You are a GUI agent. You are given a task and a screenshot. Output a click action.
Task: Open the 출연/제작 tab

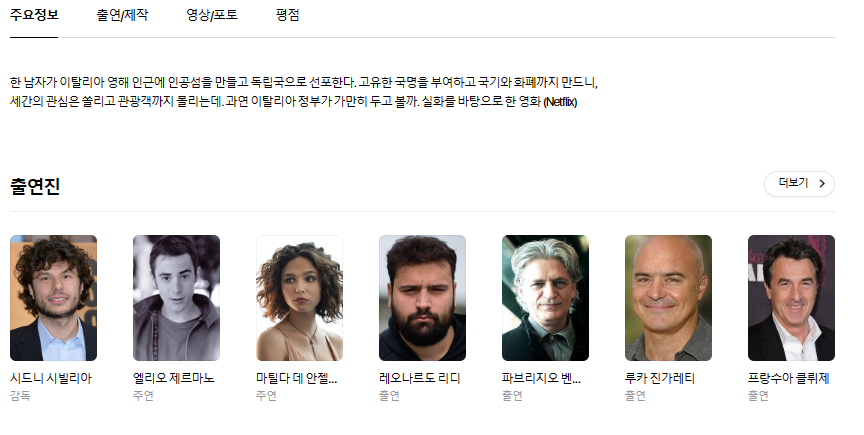pos(122,16)
